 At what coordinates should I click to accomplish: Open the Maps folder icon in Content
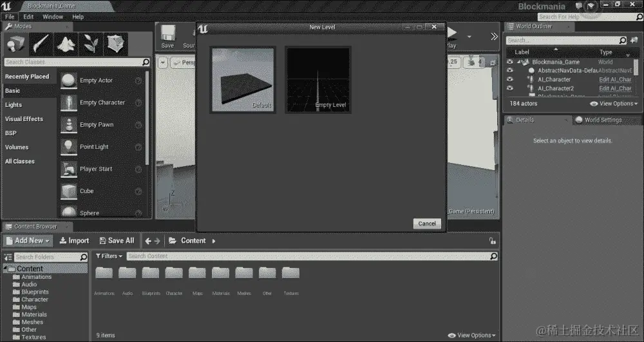pyautogui.click(x=197, y=273)
